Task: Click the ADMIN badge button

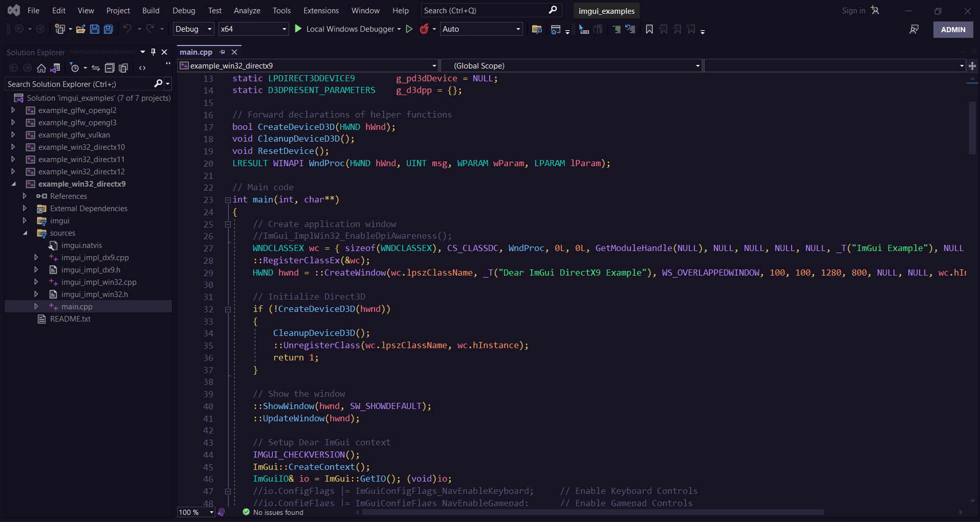Action: pos(953,30)
